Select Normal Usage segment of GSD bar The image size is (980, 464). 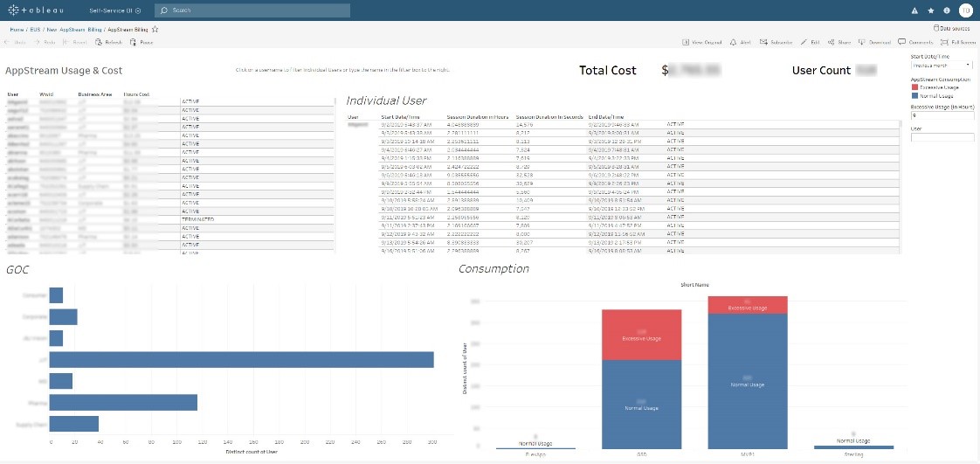[642, 405]
